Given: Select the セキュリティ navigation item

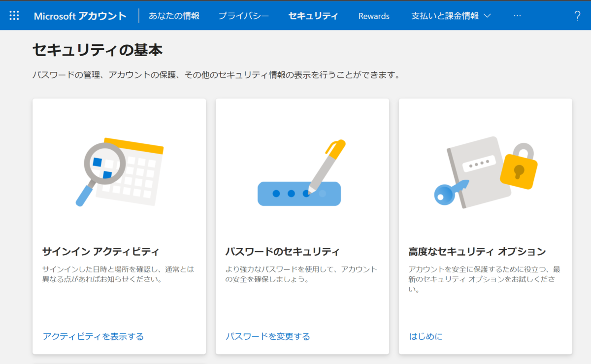Looking at the screenshot, I should click(313, 15).
